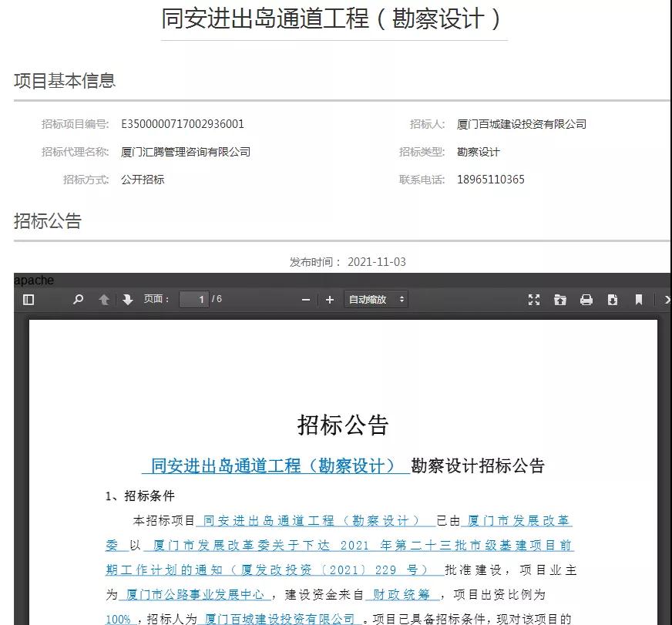The width and height of the screenshot is (672, 625).
Task: Click the apache label above the toolbar
Action: tap(34, 281)
